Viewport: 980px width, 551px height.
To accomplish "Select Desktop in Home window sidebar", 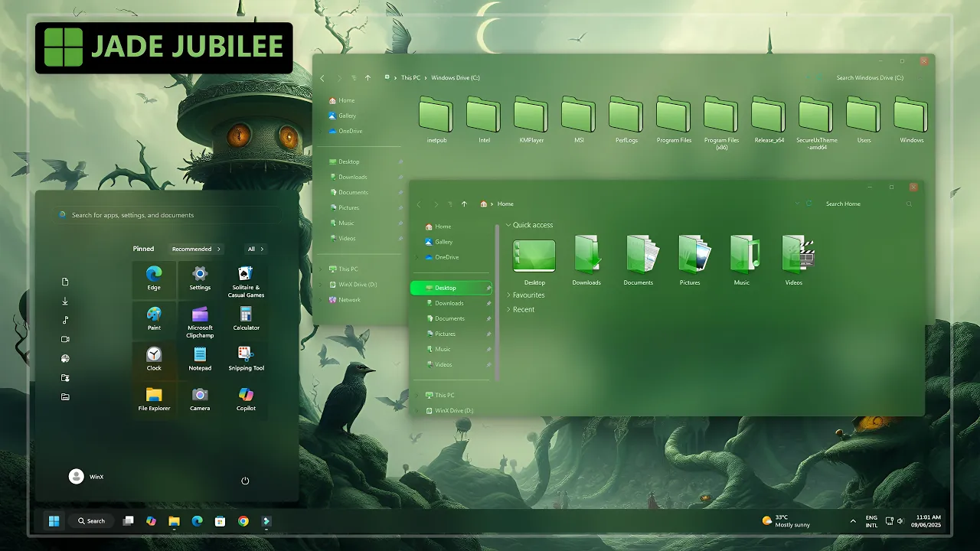I will (452, 288).
